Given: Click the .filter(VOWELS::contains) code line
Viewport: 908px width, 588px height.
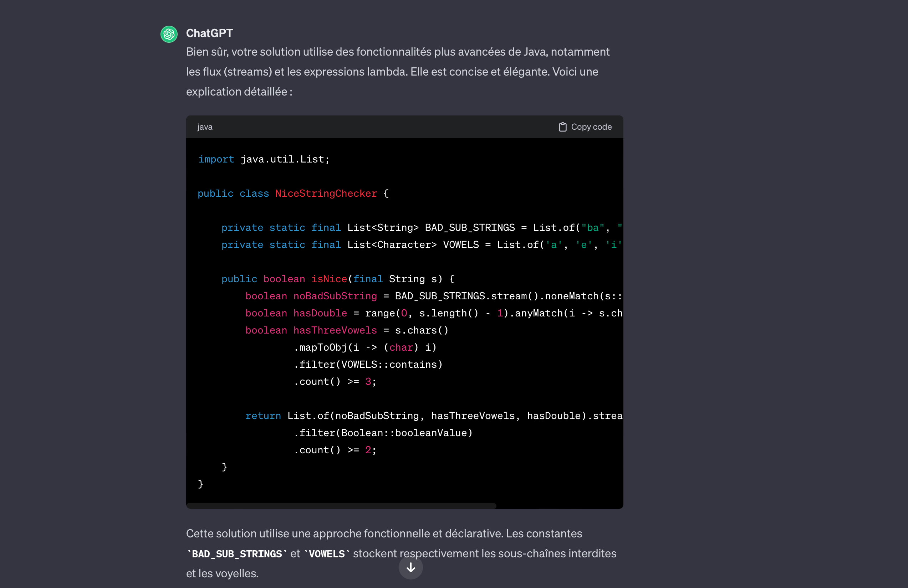Looking at the screenshot, I should tap(368, 365).
